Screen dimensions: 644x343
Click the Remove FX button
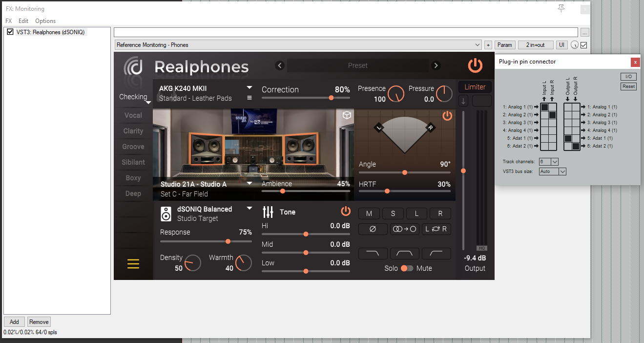39,322
